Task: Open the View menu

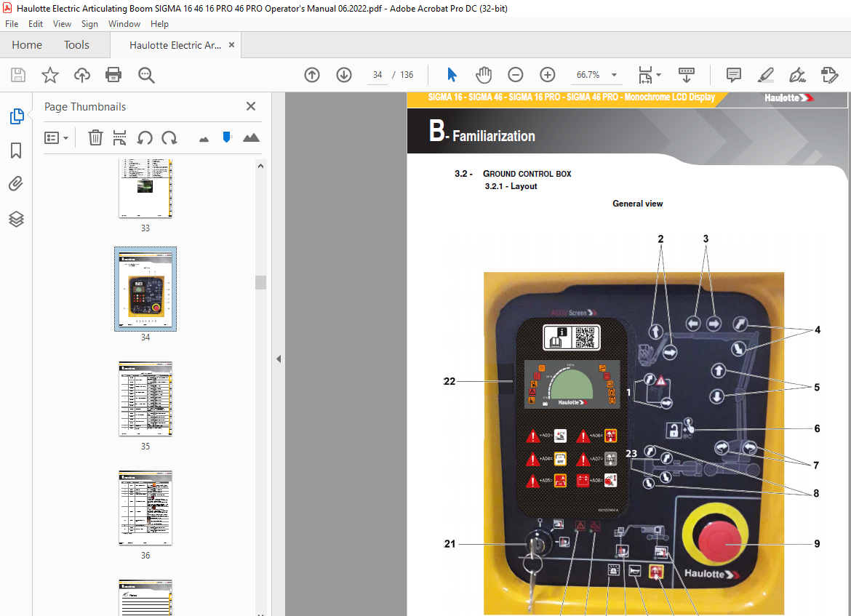Action: point(62,24)
